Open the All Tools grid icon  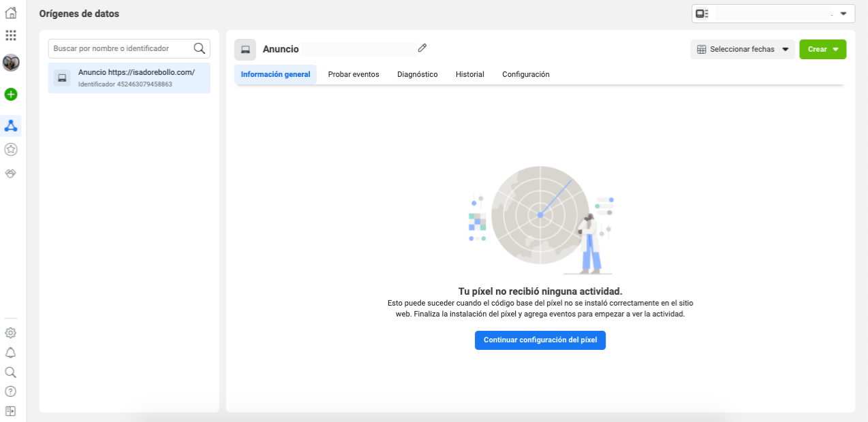tap(10, 33)
